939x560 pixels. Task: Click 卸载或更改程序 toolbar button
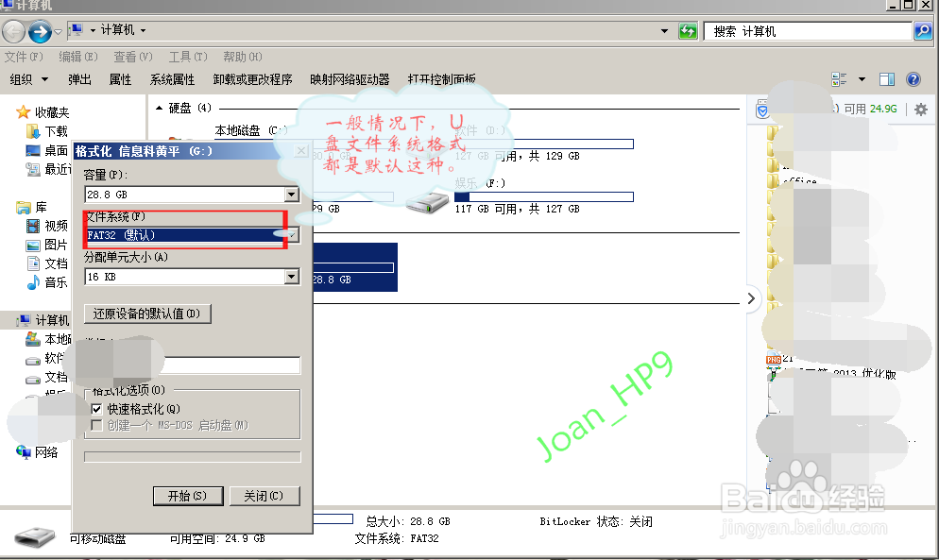[253, 79]
